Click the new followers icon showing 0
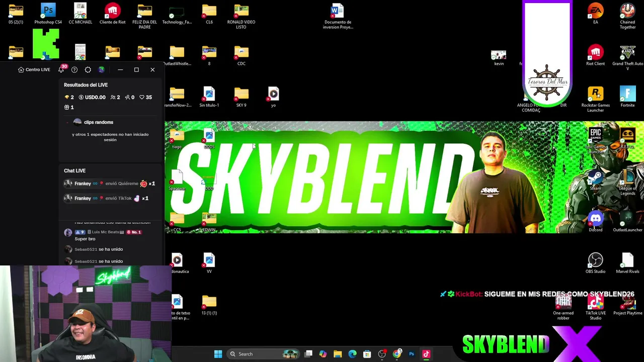The image size is (644, 362). (128, 98)
